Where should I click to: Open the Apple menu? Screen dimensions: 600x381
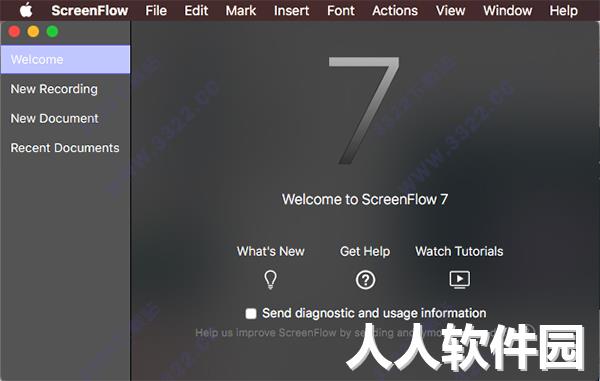26,10
